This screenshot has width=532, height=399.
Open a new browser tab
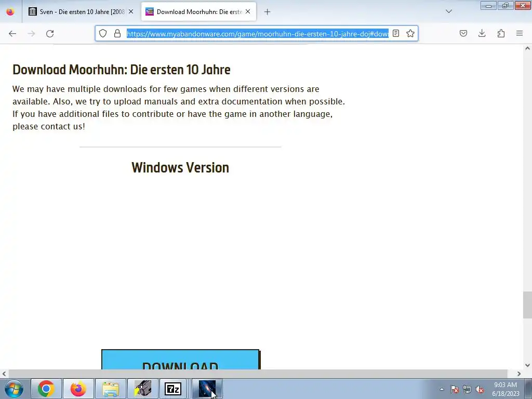[x=268, y=12]
